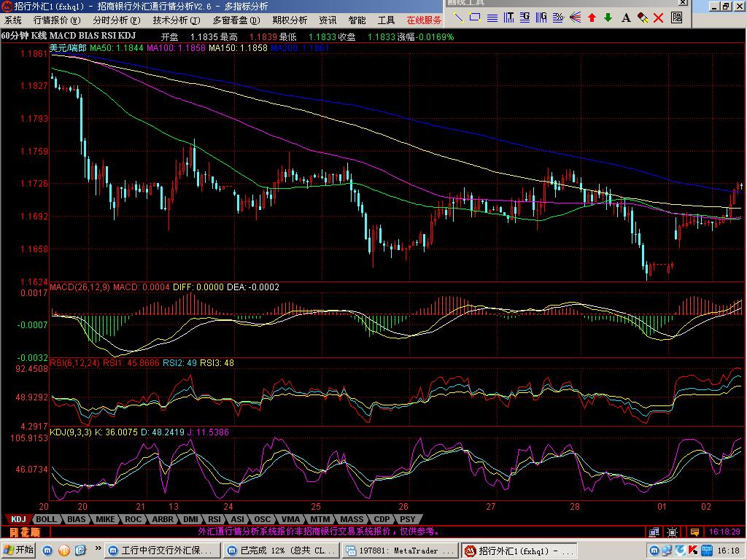Select the PSY indicator tab
The height and width of the screenshot is (560, 747).
(x=407, y=519)
